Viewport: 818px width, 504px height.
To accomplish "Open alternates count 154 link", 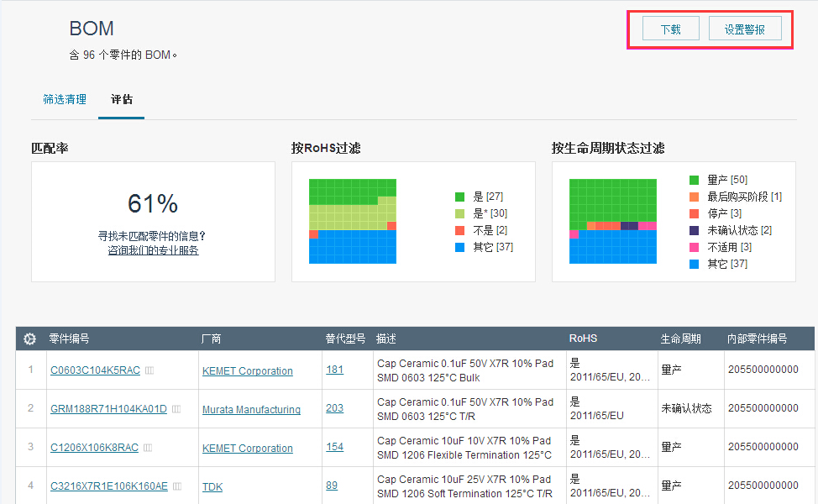I will (x=335, y=447).
